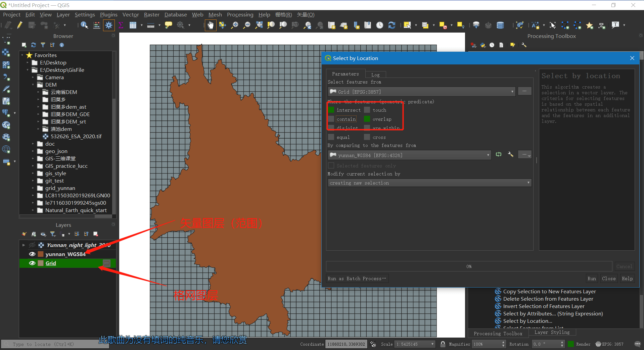Click the advanced options wrench in dialog
This screenshot has height=350, width=644.
coord(510,154)
